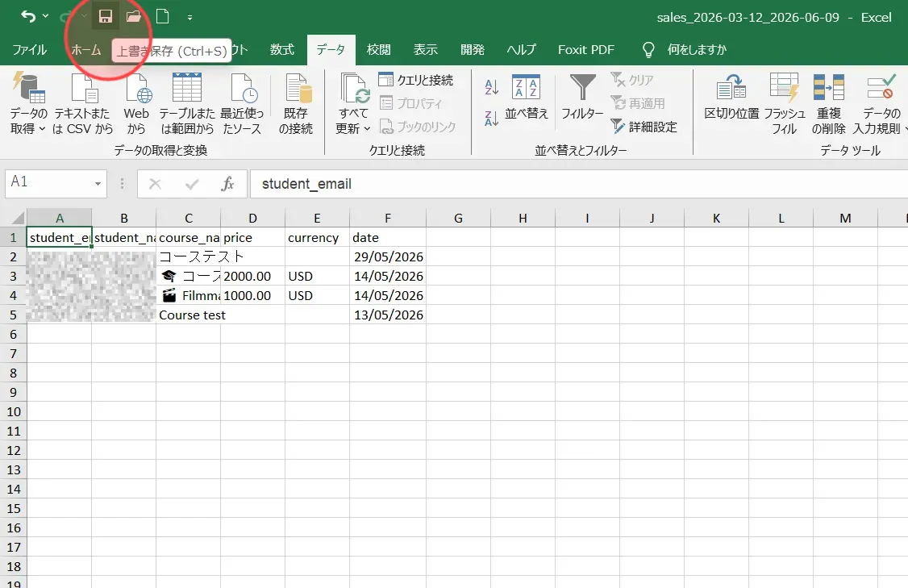Click the クリア filter button
This screenshot has height=588, width=908.
[632, 80]
